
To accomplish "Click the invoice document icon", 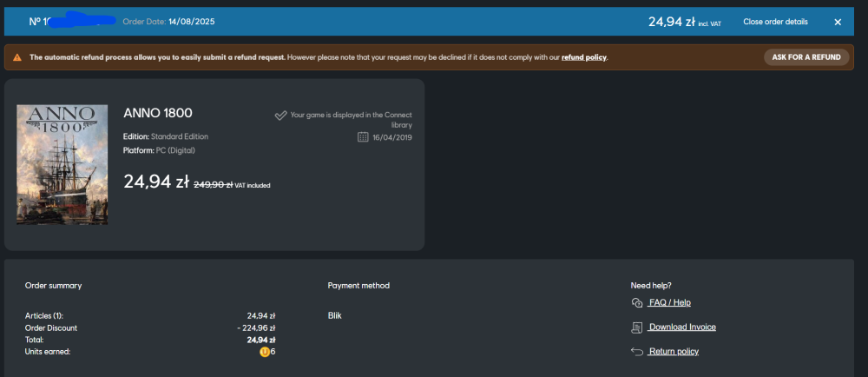I will [636, 327].
